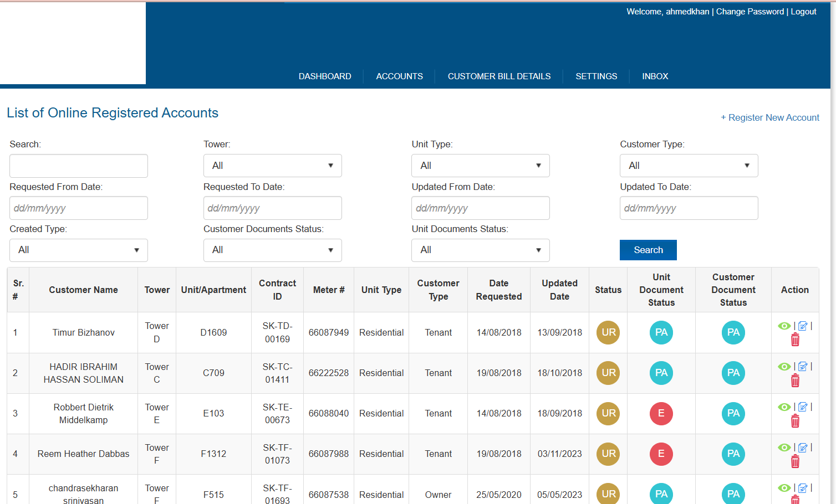836x504 pixels.
Task: Click UR status badge for Timur Bizhanov
Action: click(608, 333)
